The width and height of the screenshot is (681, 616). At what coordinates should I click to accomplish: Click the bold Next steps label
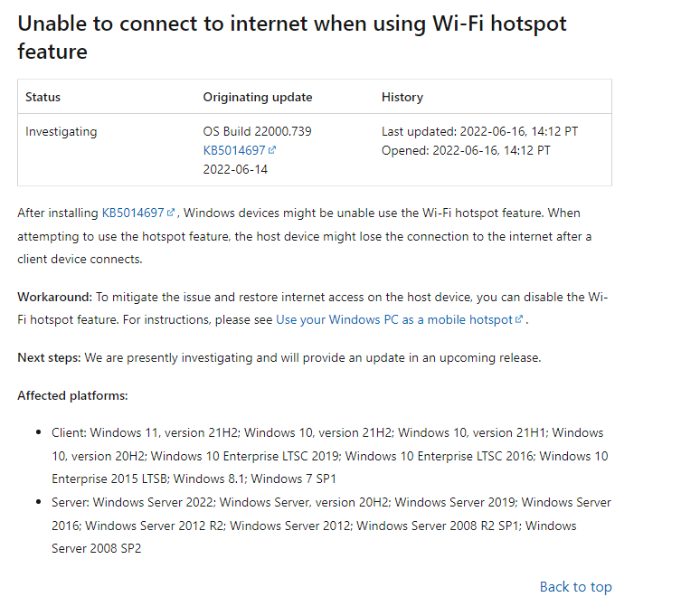(x=49, y=357)
